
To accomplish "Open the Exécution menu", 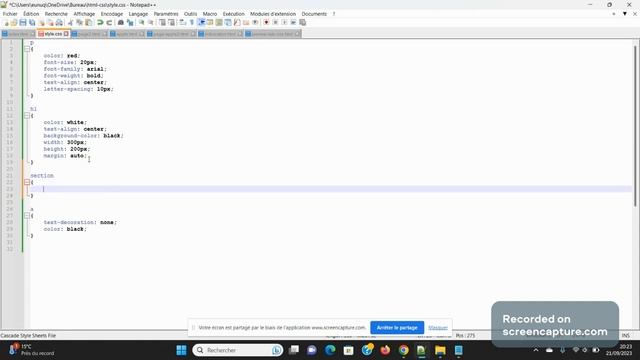I will click(x=233, y=14).
